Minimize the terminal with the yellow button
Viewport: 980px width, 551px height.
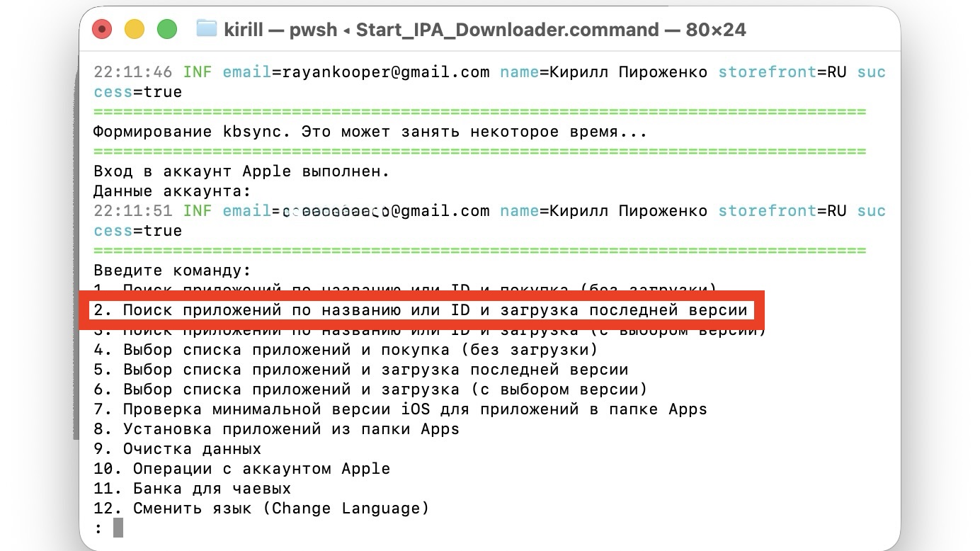135,29
